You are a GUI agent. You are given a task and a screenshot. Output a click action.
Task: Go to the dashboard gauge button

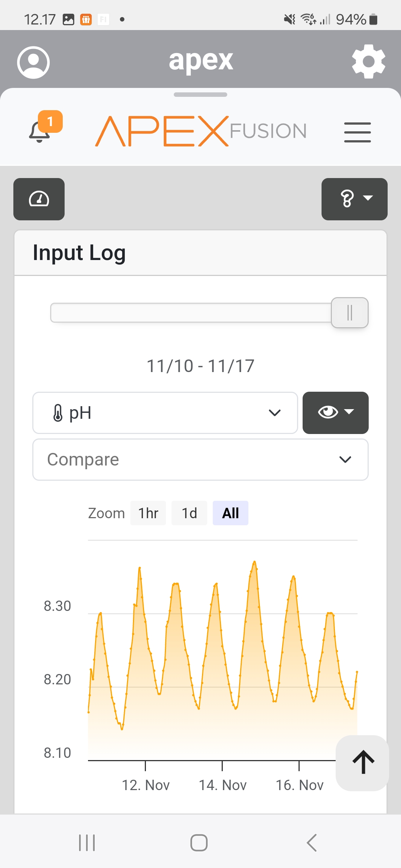pos(39,199)
